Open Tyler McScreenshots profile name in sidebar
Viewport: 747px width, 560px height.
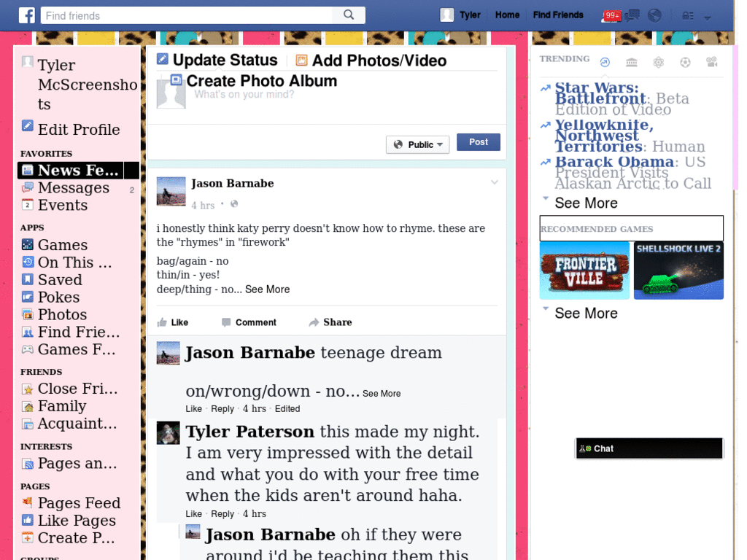pyautogui.click(x=88, y=85)
